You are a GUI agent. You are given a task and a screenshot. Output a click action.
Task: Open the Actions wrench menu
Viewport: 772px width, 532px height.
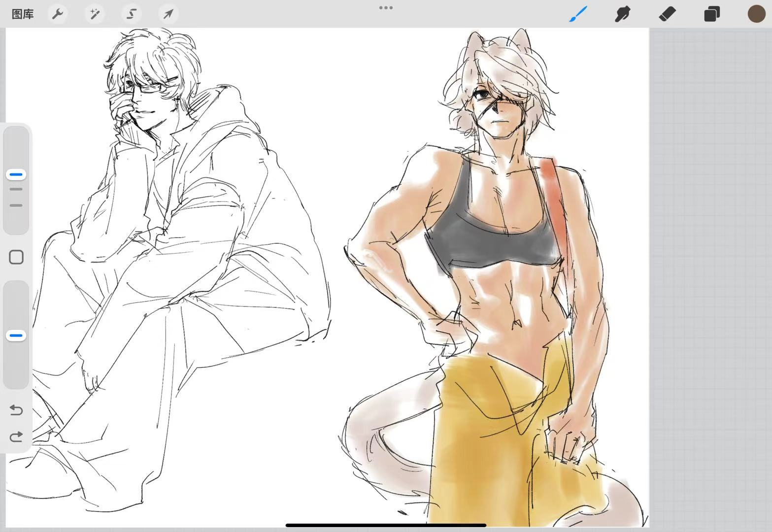58,14
